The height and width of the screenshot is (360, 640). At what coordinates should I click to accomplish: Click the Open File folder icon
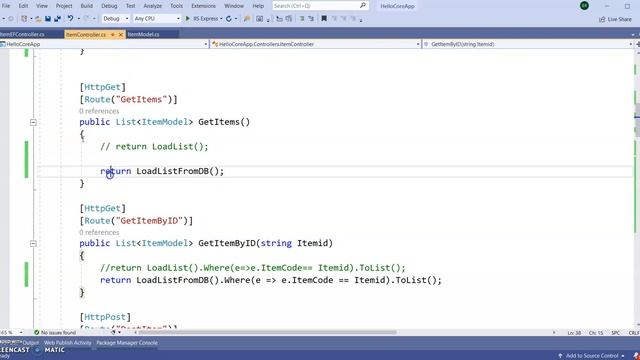pos(38,19)
